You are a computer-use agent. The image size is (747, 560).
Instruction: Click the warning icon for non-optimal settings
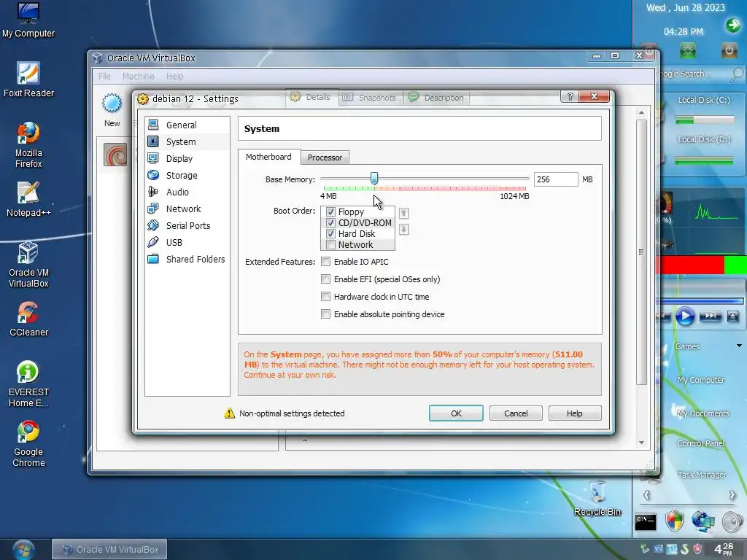point(229,413)
